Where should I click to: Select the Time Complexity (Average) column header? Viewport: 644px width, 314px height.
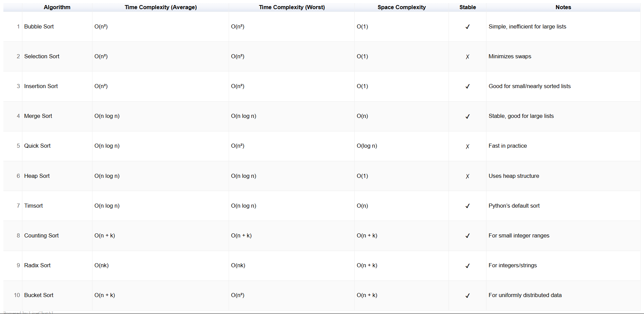pyautogui.click(x=161, y=7)
